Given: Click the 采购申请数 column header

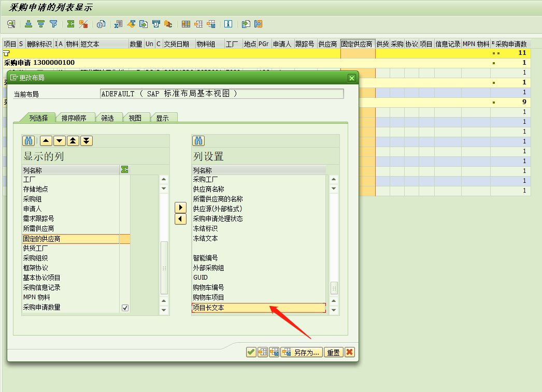Looking at the screenshot, I should [510, 44].
